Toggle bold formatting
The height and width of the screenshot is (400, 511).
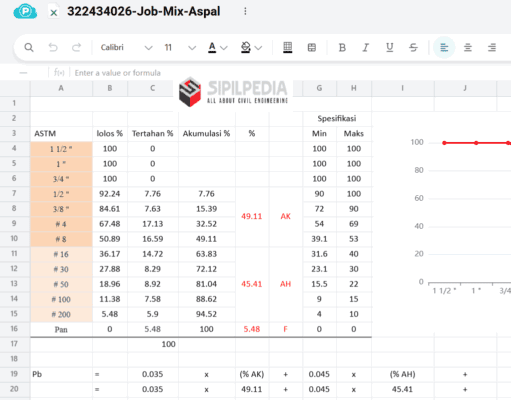pos(342,48)
